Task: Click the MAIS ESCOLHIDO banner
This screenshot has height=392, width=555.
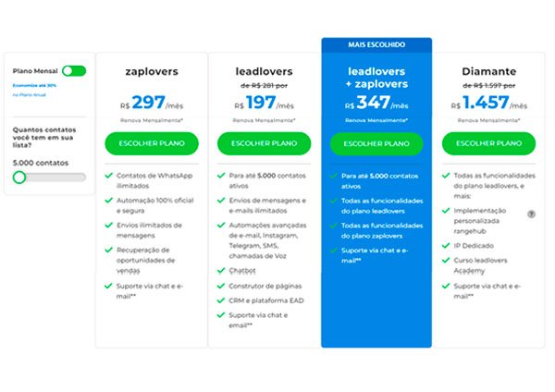Action: 376,45
